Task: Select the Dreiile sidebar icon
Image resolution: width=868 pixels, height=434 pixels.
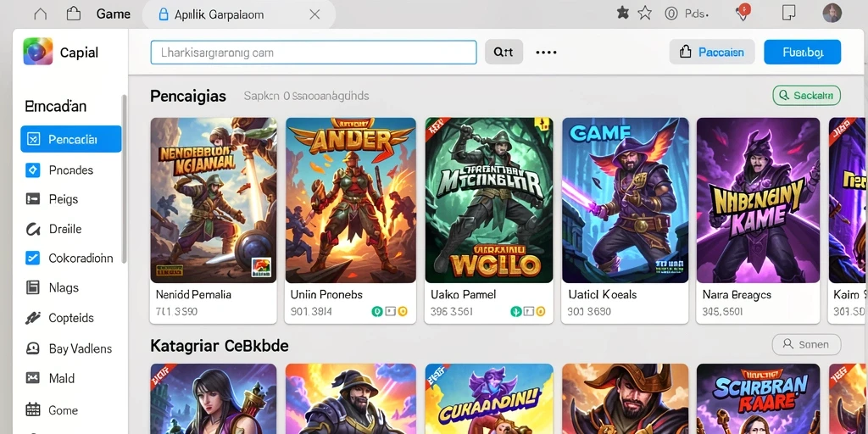Action: [33, 229]
